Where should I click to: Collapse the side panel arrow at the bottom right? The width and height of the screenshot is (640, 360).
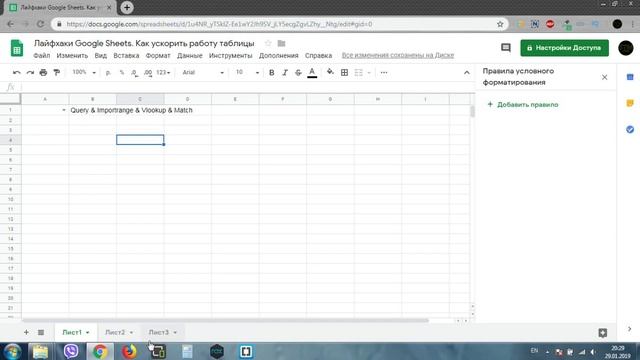click(x=629, y=329)
